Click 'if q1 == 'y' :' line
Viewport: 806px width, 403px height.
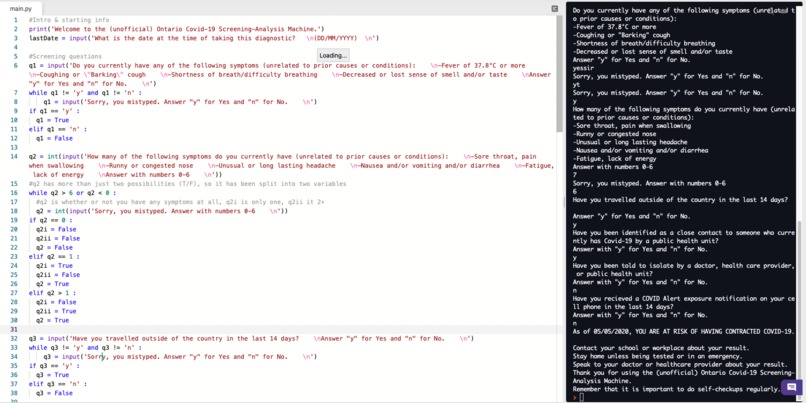point(54,111)
